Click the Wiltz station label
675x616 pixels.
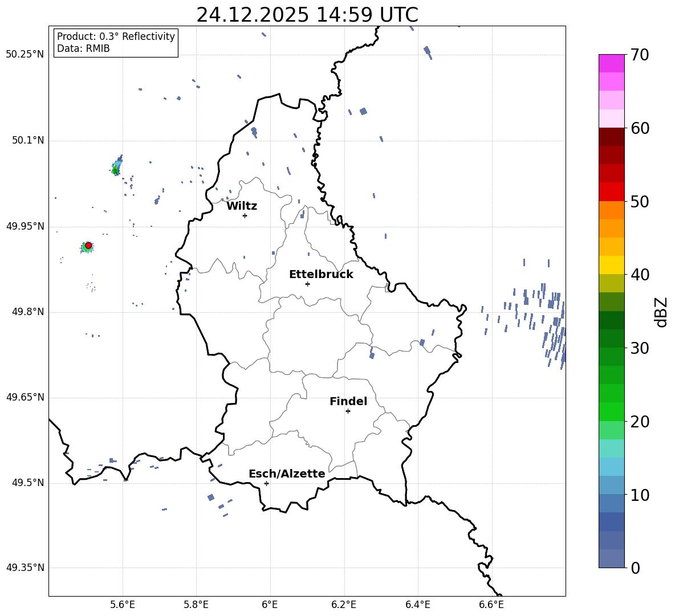click(242, 206)
